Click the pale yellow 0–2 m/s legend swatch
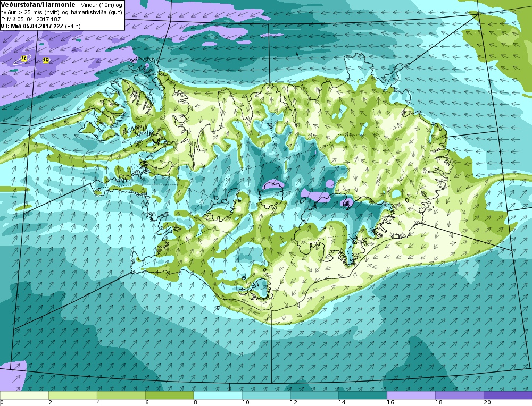Viewport: 532px width, 406px height. (x=24, y=395)
